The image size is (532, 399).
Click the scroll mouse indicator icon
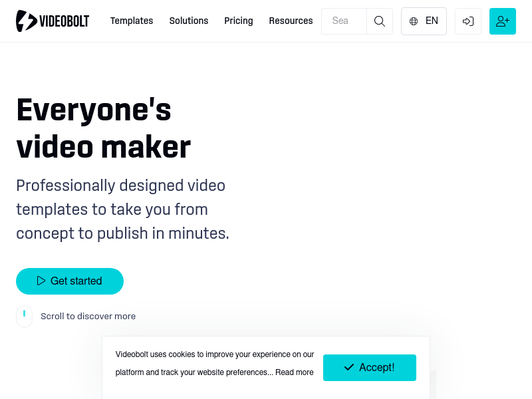pyautogui.click(x=24, y=317)
